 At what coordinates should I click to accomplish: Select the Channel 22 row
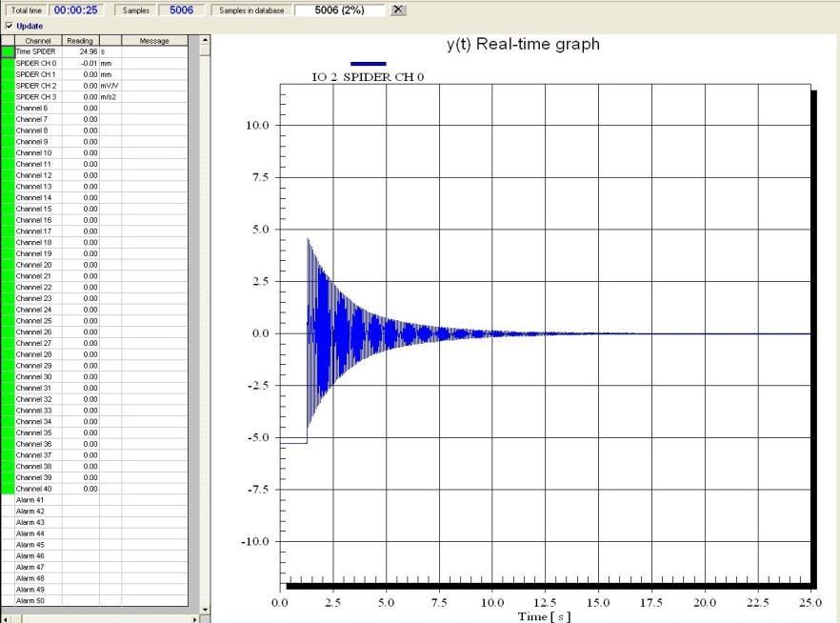pos(94,287)
